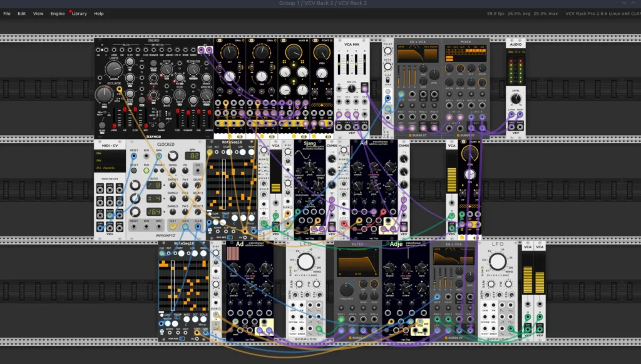Image resolution: width=641 pixels, height=364 pixels.
Task: Click the stretch knob on Adje module
Action: click(x=389, y=268)
